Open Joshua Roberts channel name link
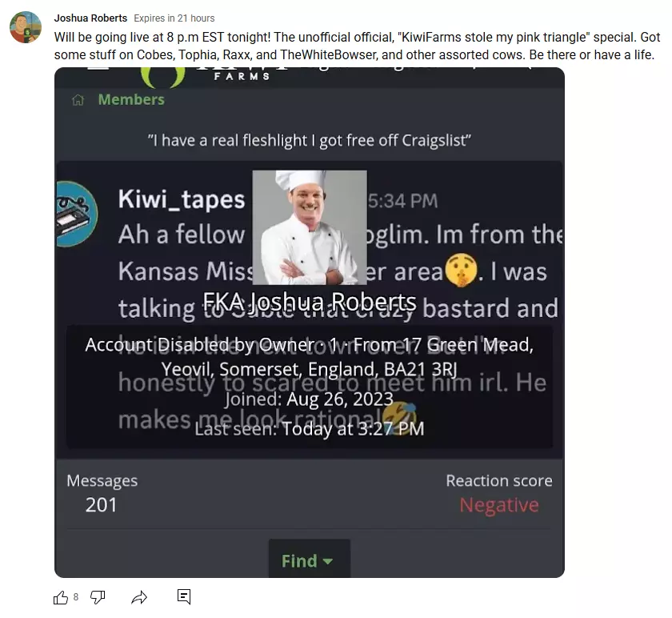The height and width of the screenshot is (618, 672). pos(90,18)
